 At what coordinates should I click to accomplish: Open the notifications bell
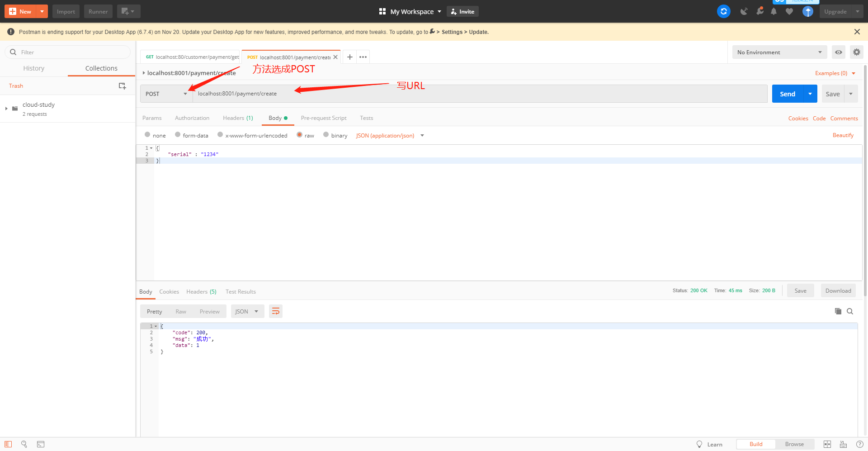774,12
